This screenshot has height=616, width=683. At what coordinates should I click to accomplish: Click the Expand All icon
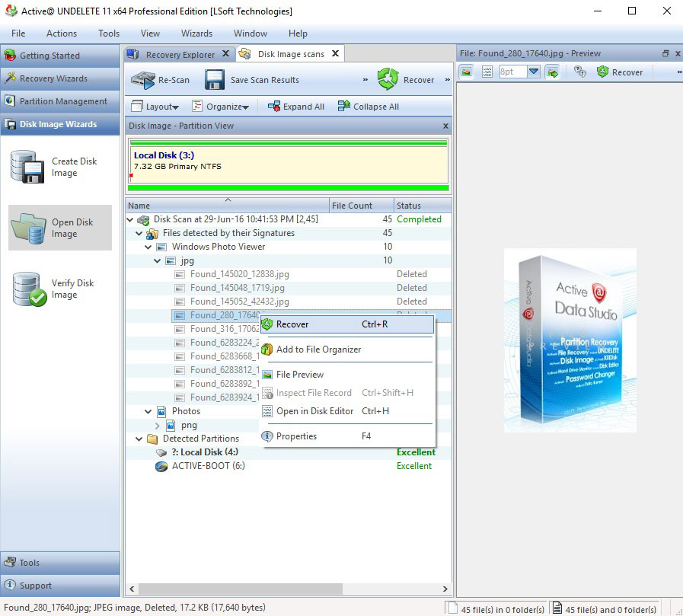click(x=273, y=107)
